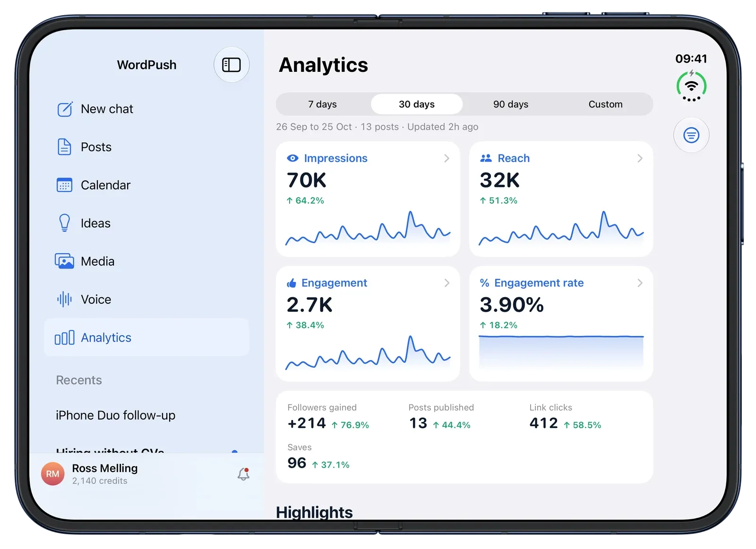The image size is (756, 549).
Task: Click the 09:41 clock
Action: 691,59
